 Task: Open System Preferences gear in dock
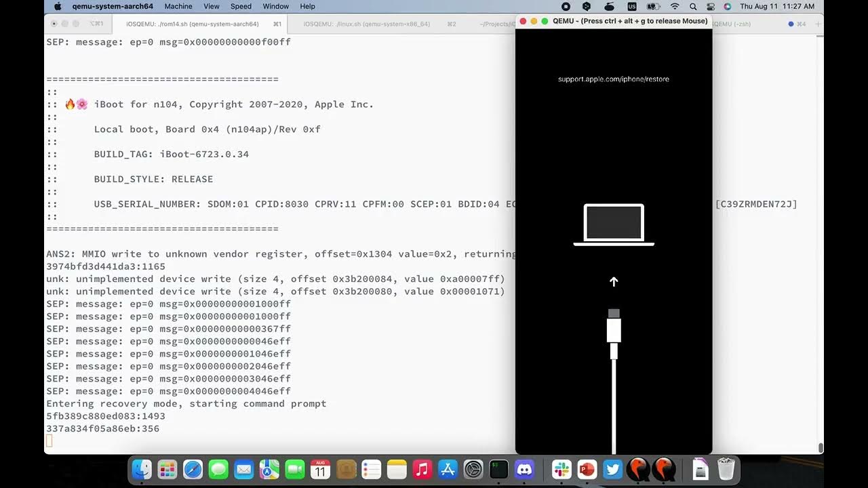point(473,469)
